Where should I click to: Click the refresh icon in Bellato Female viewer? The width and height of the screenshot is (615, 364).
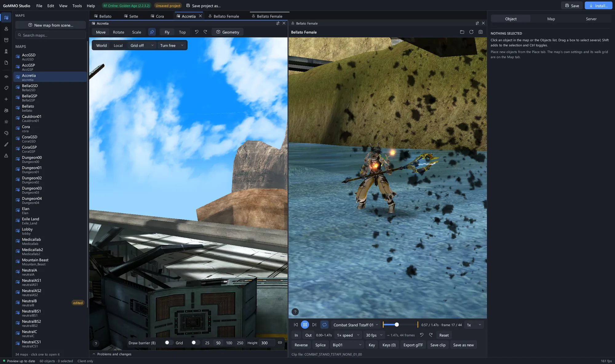point(471,32)
